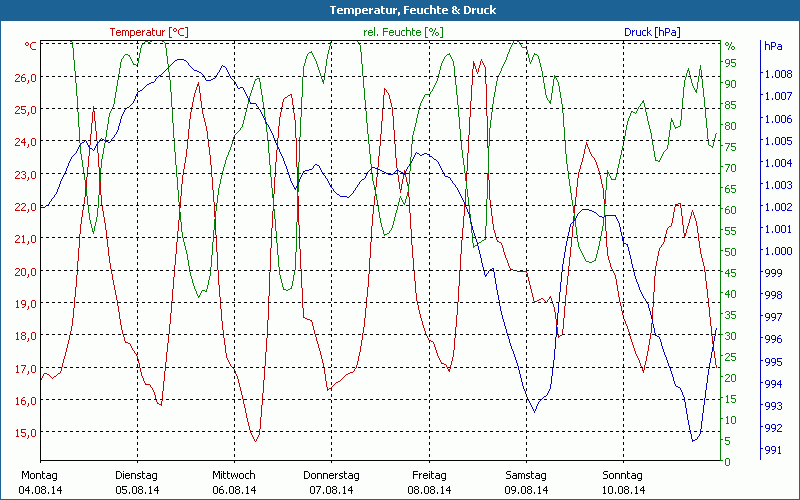Click the 15,0 tick on temperature axis
The height and width of the screenshot is (500, 800).
(x=24, y=432)
